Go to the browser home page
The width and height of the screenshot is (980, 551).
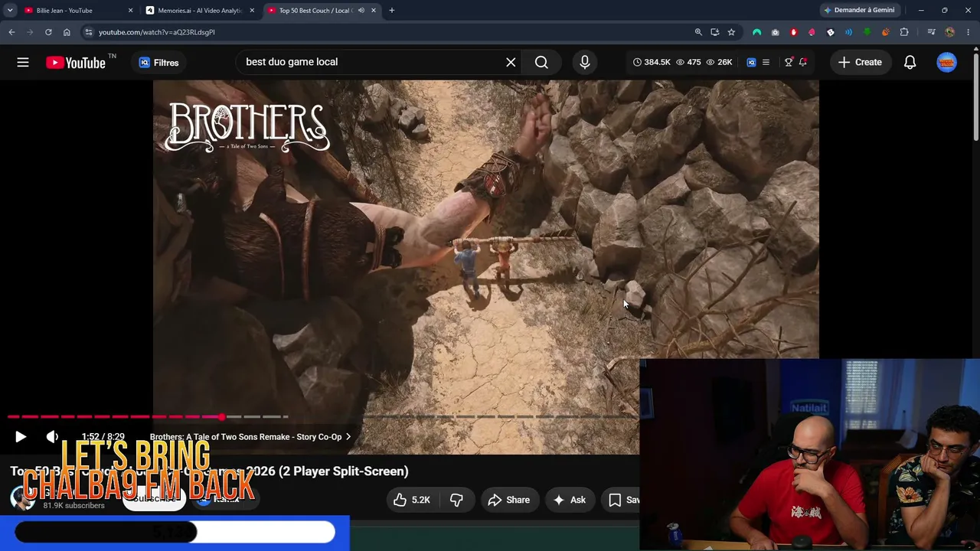point(67,32)
